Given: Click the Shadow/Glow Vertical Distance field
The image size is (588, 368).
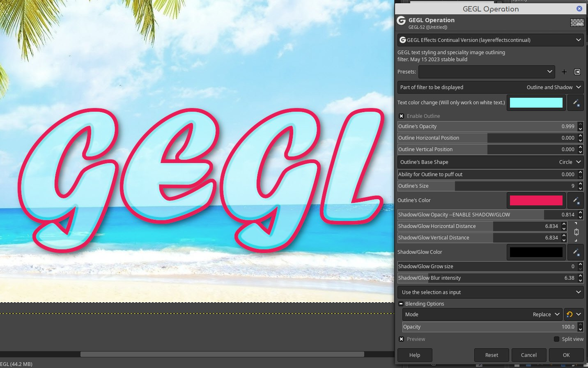Looking at the screenshot, I should click(479, 238).
